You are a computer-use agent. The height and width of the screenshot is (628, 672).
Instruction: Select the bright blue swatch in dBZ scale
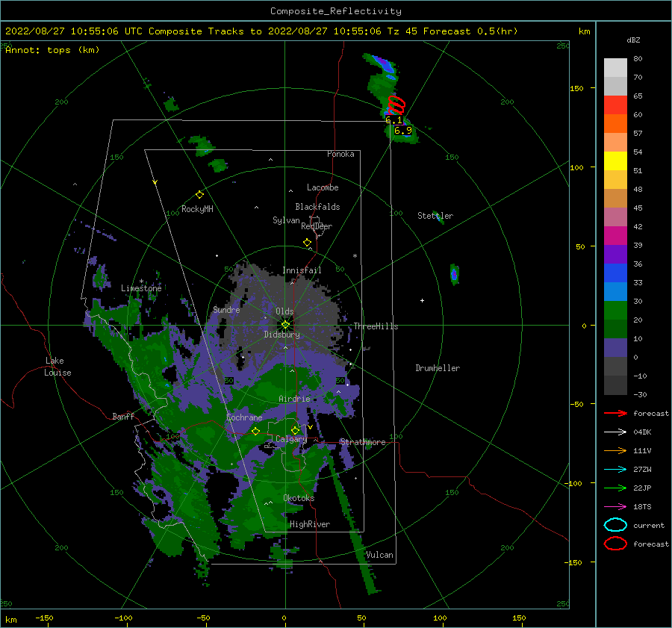tap(615, 273)
